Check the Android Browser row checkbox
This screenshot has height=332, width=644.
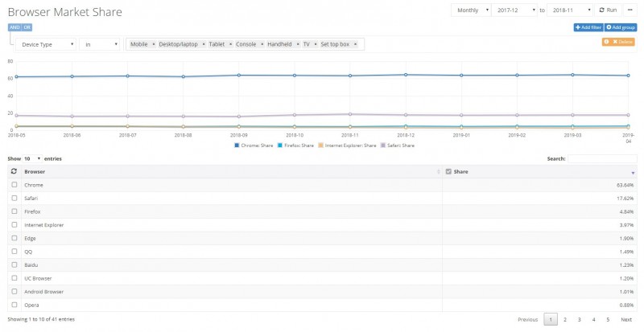[x=14, y=291]
